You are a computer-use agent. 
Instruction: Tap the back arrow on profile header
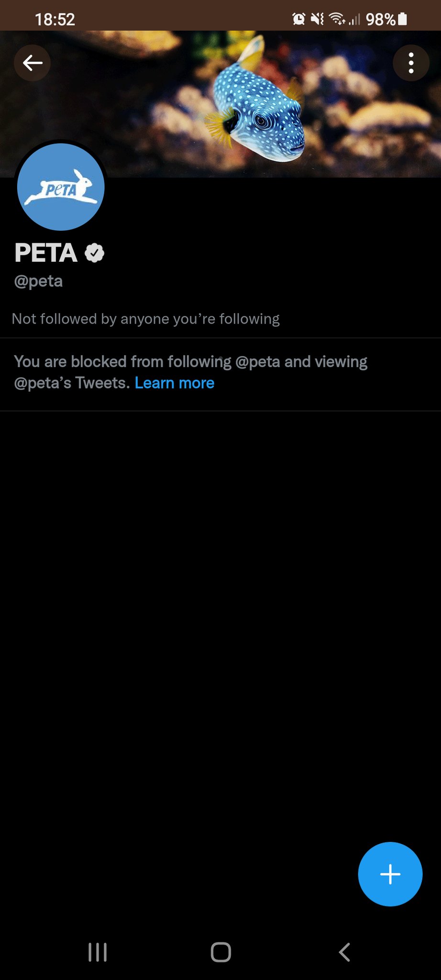coord(32,63)
